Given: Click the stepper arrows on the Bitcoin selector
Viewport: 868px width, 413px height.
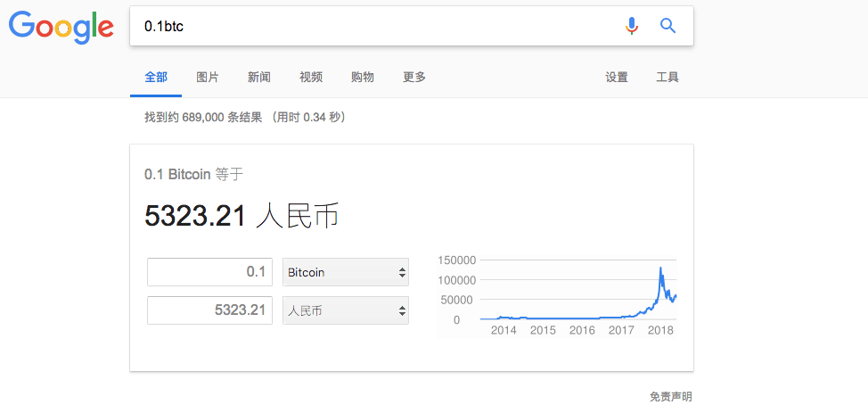Looking at the screenshot, I should coord(403,272).
